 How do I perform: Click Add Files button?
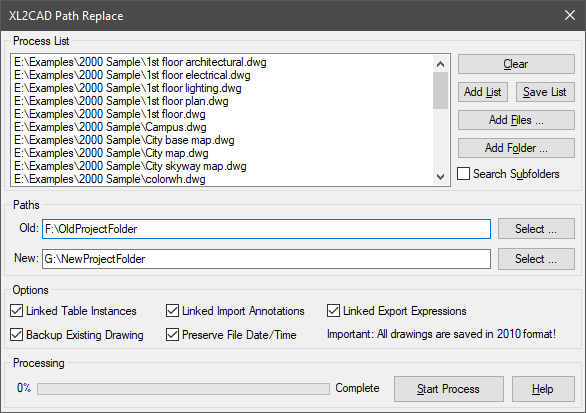click(516, 120)
